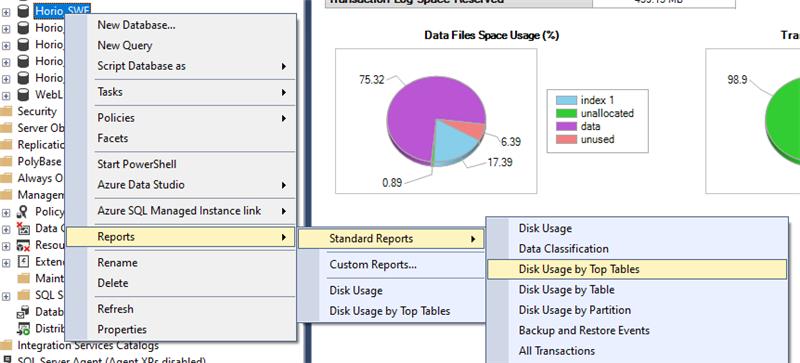
Task: Click Refresh in the context menu
Action: point(181,309)
